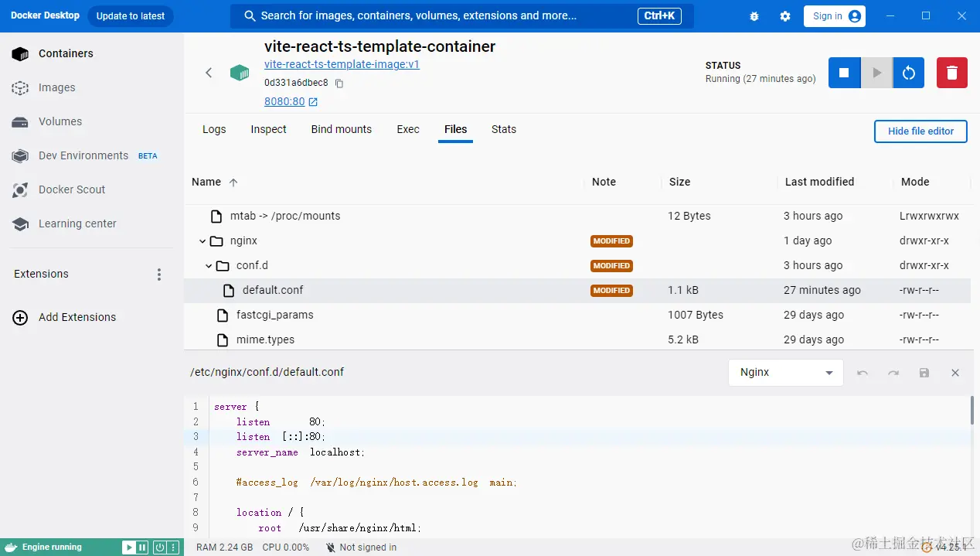Click the Engine running status label

[52, 547]
